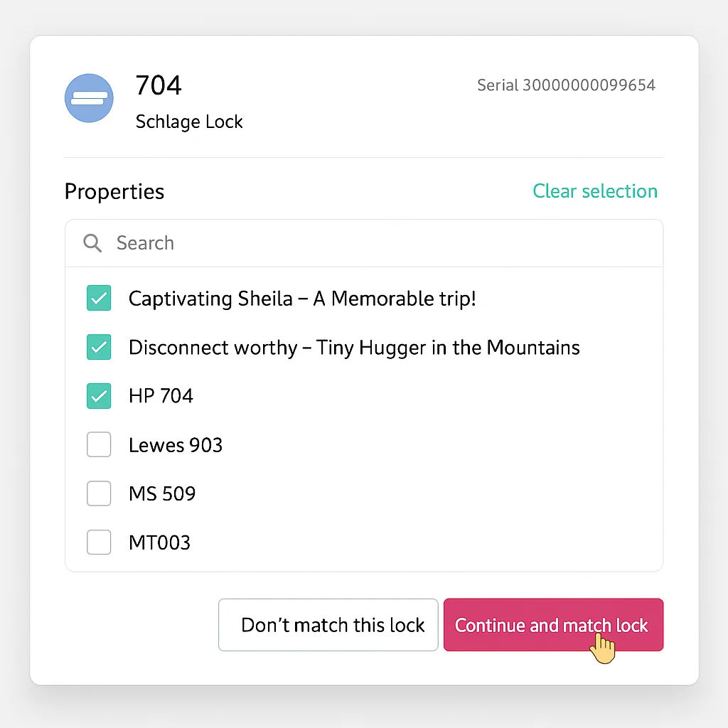Click the 'Lewes 903' property name text

point(176,445)
